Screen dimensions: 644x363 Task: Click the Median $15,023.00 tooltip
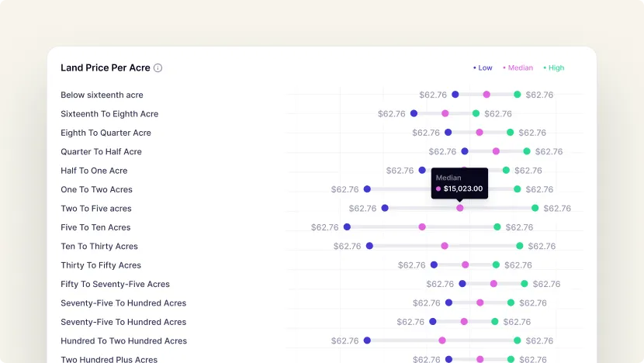(x=459, y=184)
